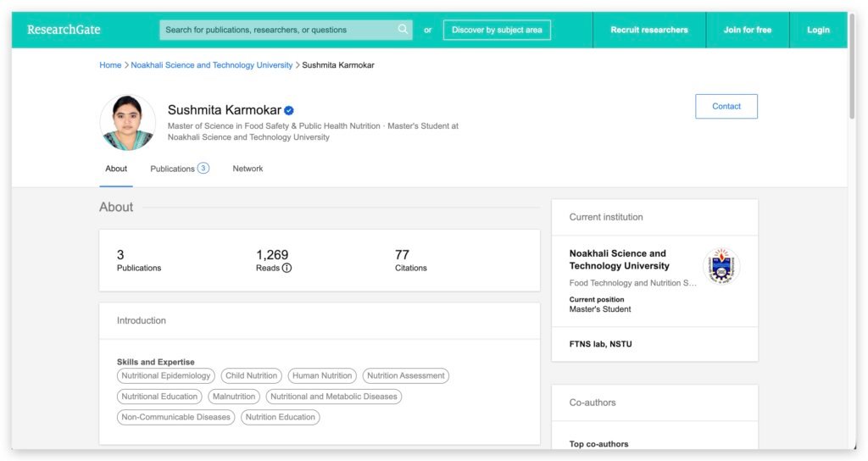Click Master's Student current position text
Screen dimensions: 868x461
click(x=600, y=309)
